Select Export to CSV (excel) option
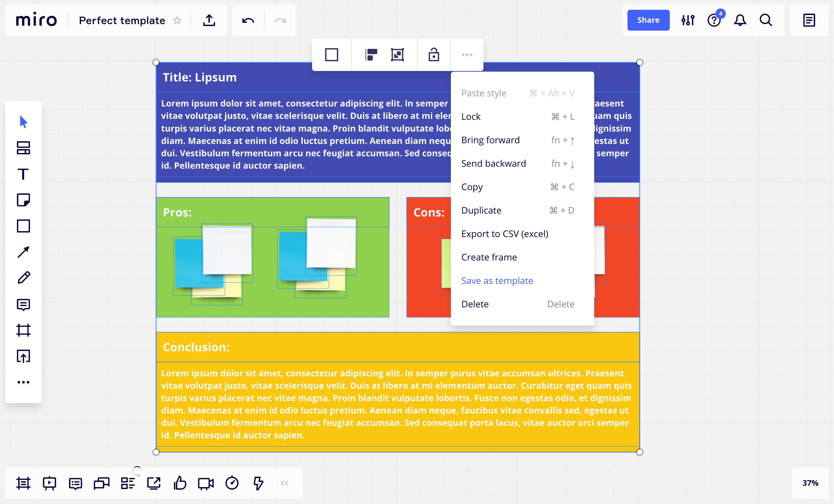Image resolution: width=834 pixels, height=504 pixels. [504, 234]
